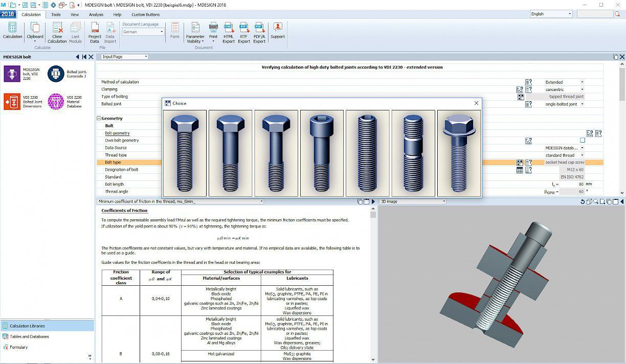Image resolution: width=626 pixels, height=364 pixels.
Task: Switch to the Tools menu
Action: [x=56, y=14]
